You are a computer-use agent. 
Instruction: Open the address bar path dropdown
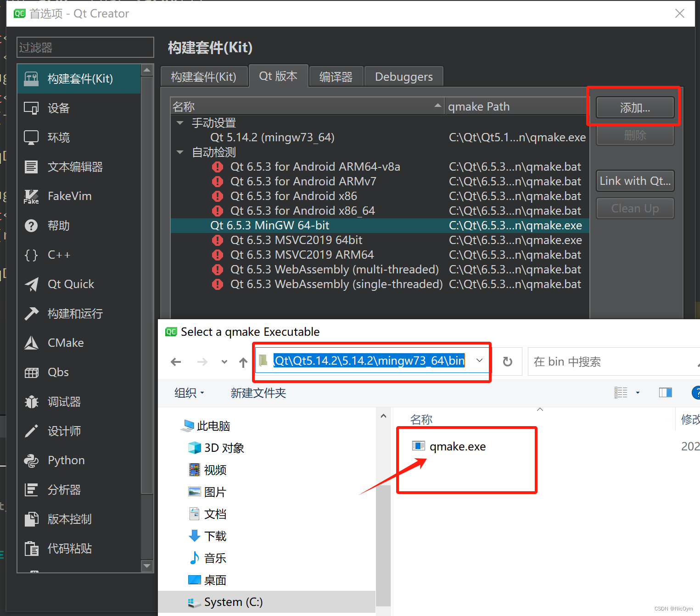click(479, 361)
